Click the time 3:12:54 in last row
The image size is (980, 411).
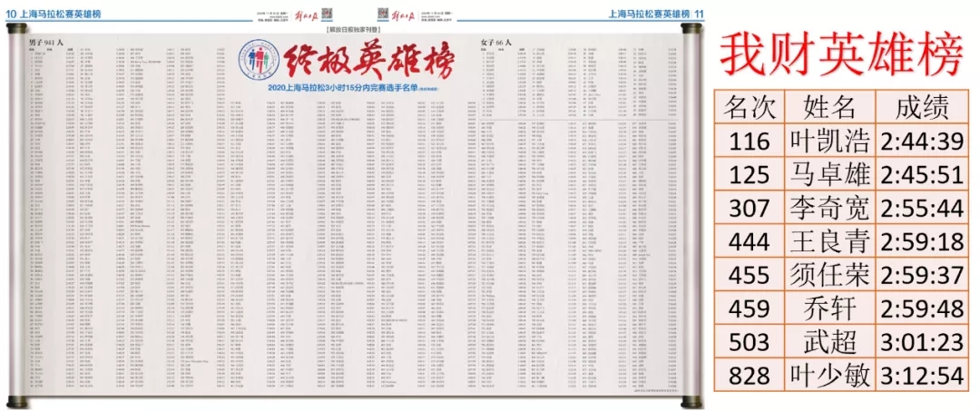pyautogui.click(x=921, y=375)
